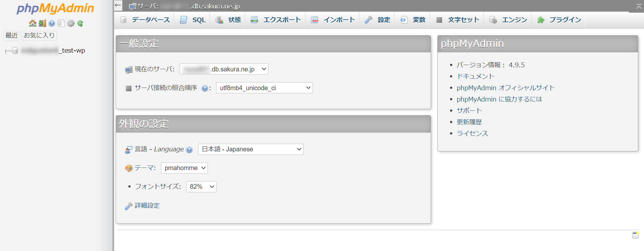Click the logout door icon
Viewport: 644px width, 251px height.
pos(42,23)
